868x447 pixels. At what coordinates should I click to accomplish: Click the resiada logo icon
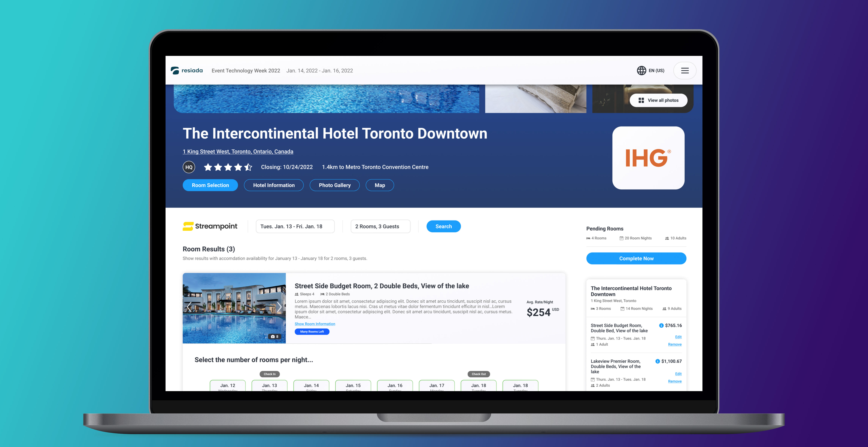[x=175, y=70]
